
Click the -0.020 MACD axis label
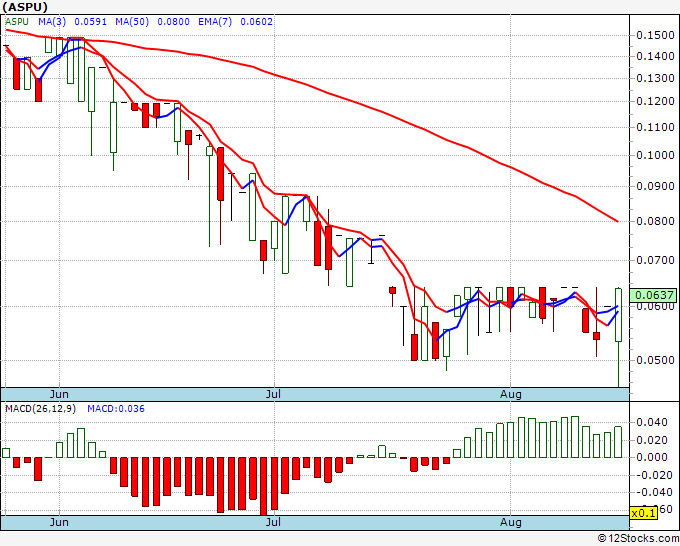tap(652, 475)
